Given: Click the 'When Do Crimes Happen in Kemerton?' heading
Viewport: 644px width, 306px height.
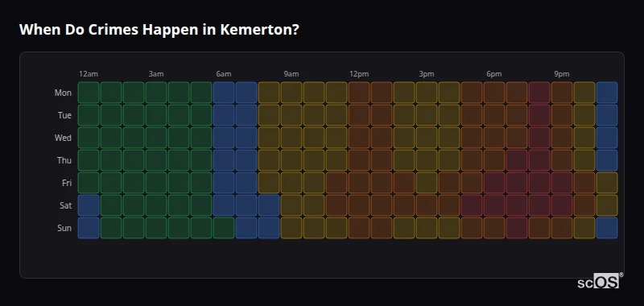Looking at the screenshot, I should coord(159,30).
